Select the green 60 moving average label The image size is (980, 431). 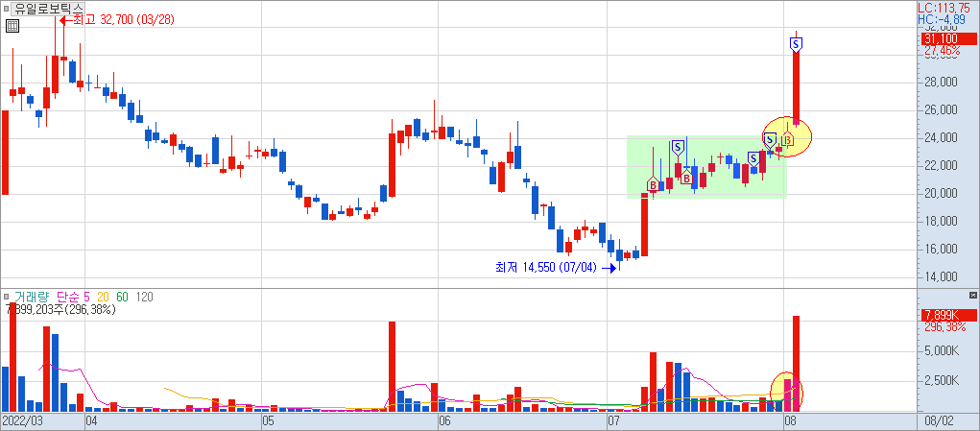click(123, 298)
